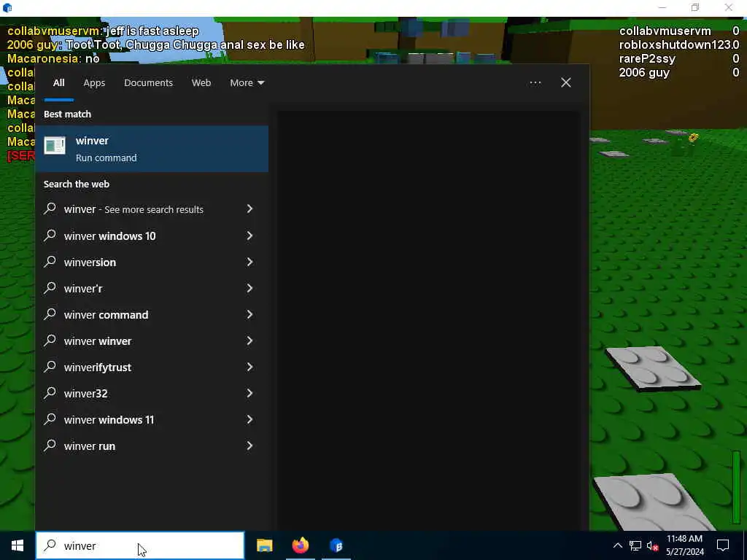Click the muted volume tray icon

[653, 545]
